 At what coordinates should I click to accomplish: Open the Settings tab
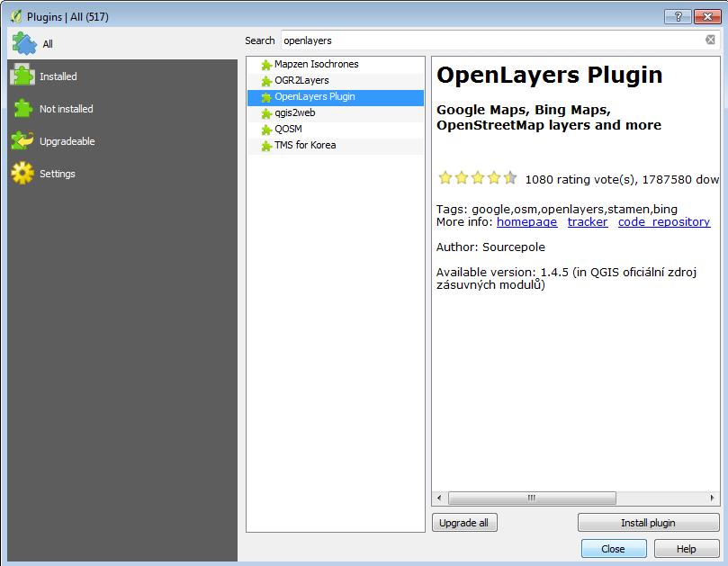tap(122, 173)
